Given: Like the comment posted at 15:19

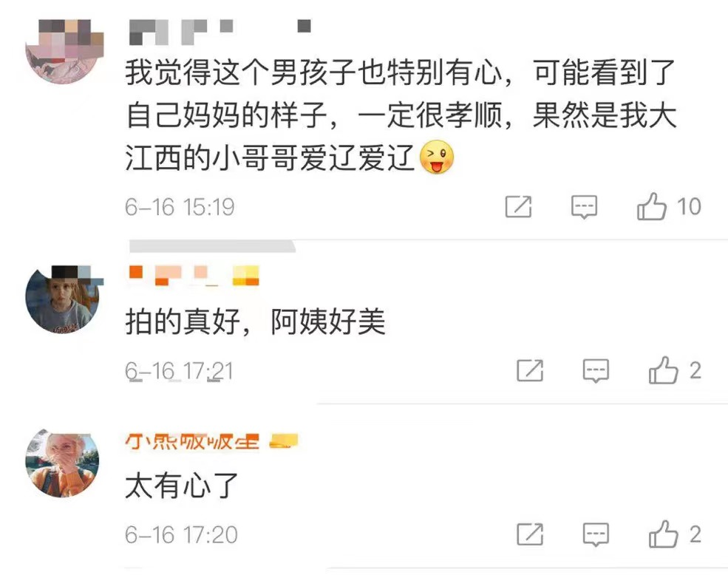Looking at the screenshot, I should pos(651,206).
